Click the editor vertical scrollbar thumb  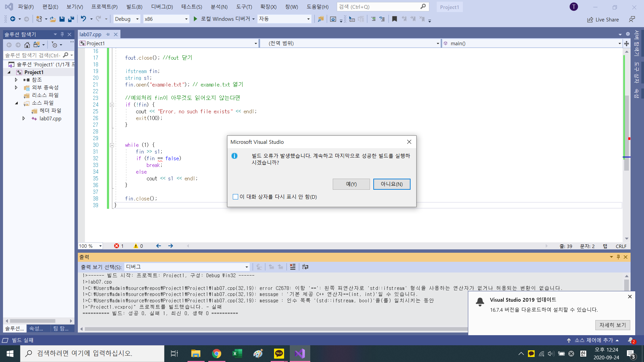click(x=627, y=132)
